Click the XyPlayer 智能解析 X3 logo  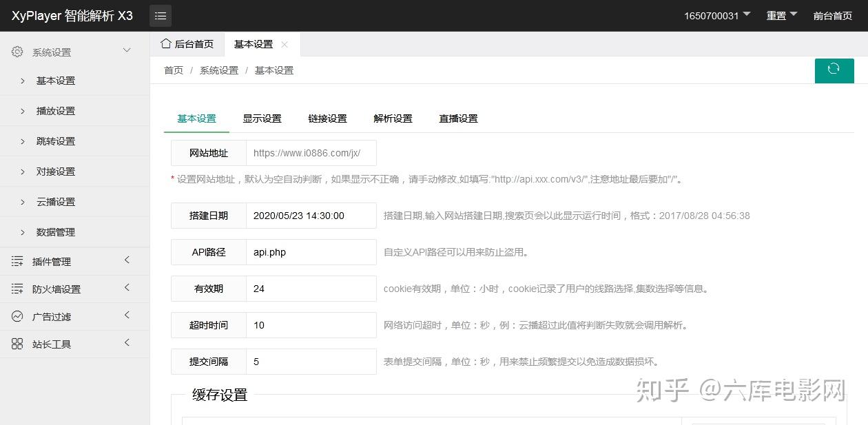click(x=72, y=16)
